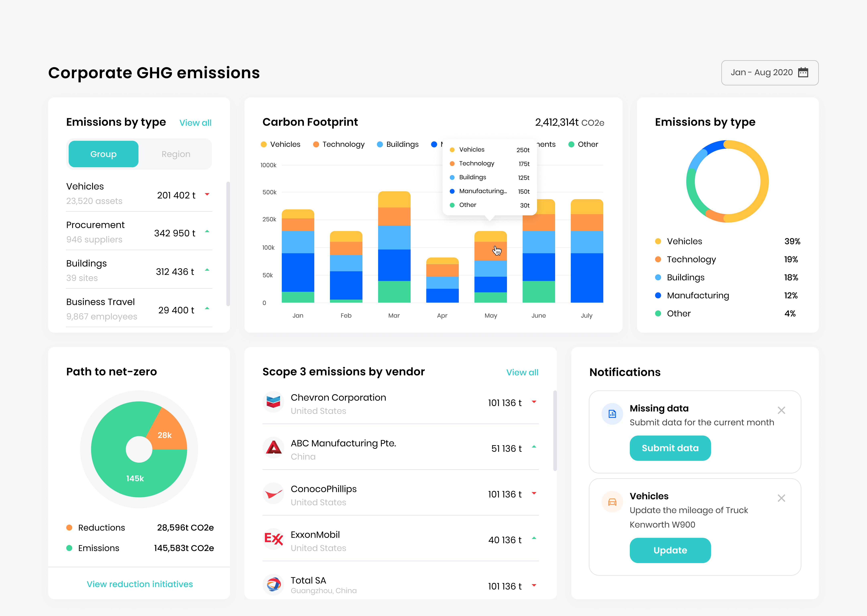This screenshot has height=616, width=867.
Task: Click the orange Reductions color dot
Action: click(x=70, y=527)
